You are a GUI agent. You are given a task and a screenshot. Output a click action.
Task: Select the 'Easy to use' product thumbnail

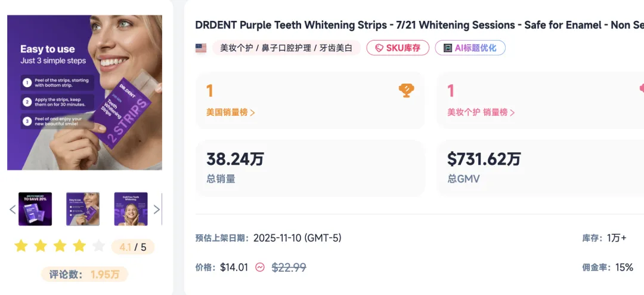click(x=83, y=209)
